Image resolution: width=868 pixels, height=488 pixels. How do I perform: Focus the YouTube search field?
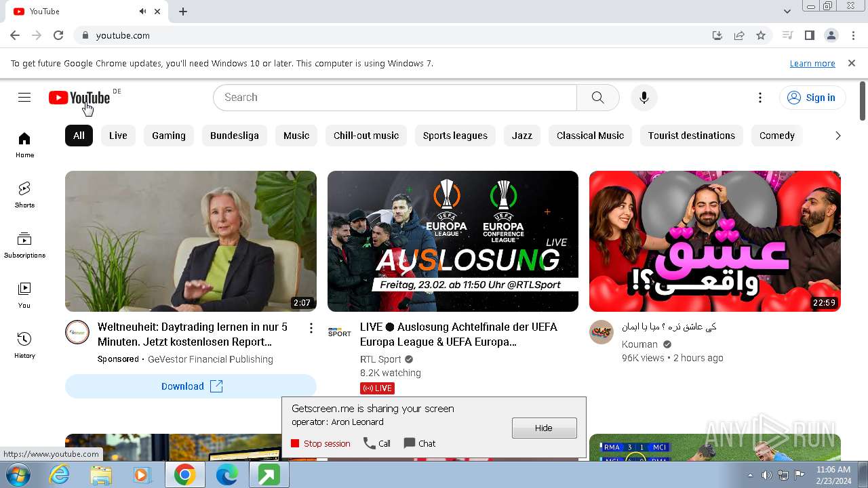[x=395, y=98]
